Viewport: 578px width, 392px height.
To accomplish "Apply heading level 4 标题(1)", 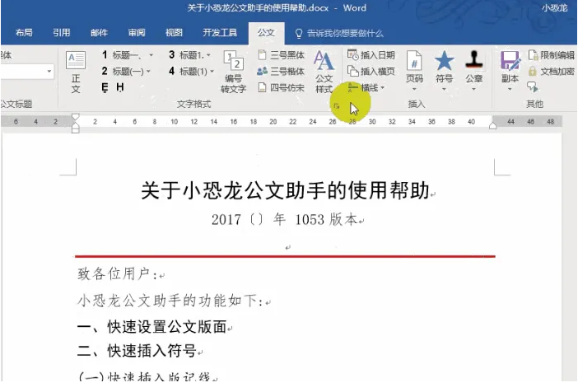I will point(188,71).
